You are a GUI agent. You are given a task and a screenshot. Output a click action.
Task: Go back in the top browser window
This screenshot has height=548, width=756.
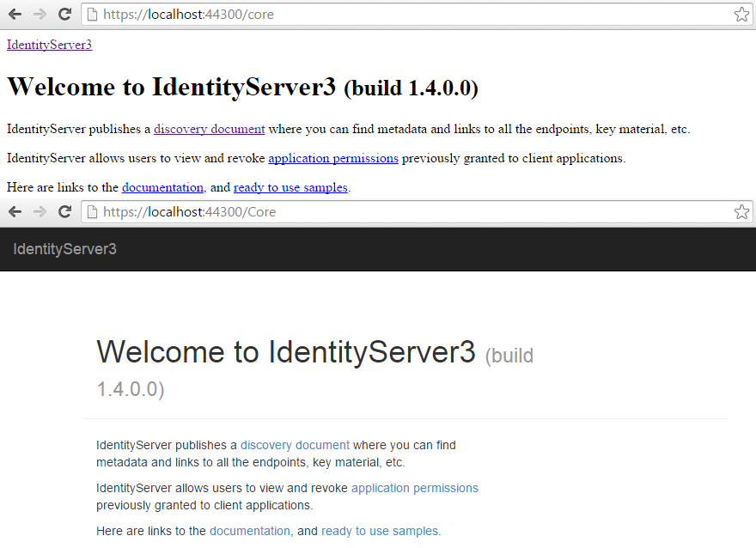[x=15, y=15]
